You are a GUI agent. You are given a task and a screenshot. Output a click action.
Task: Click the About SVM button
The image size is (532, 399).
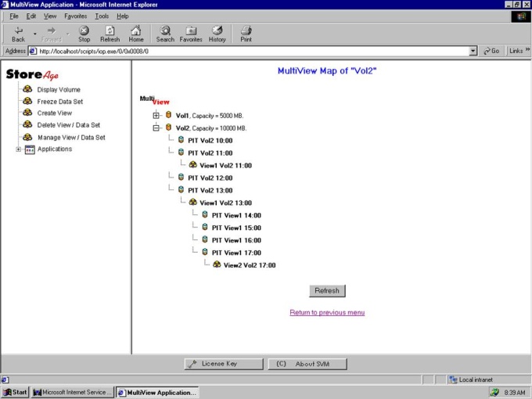click(x=307, y=364)
